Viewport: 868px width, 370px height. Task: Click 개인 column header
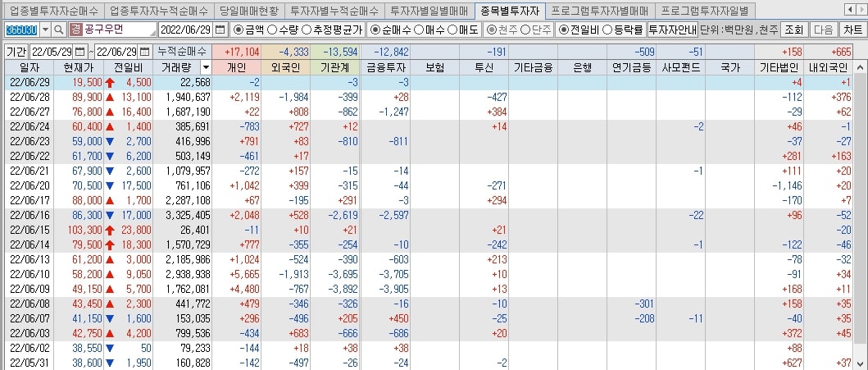(236, 68)
